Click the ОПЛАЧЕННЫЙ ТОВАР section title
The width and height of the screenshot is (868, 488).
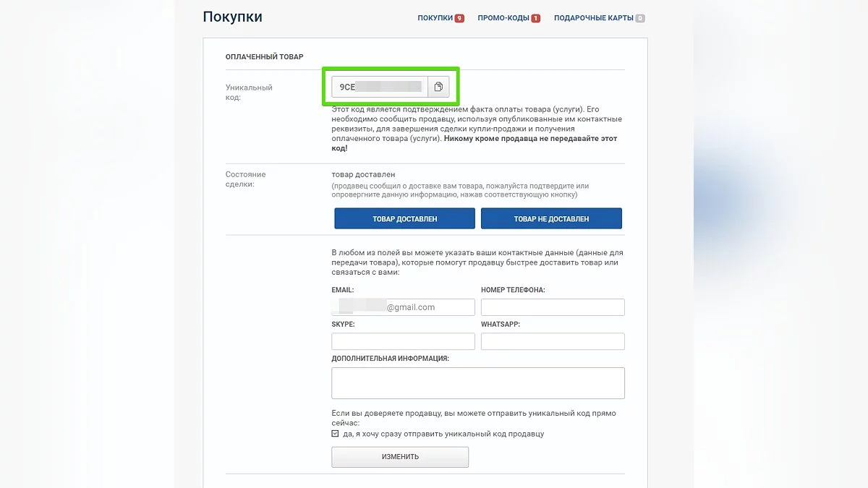[265, 56]
